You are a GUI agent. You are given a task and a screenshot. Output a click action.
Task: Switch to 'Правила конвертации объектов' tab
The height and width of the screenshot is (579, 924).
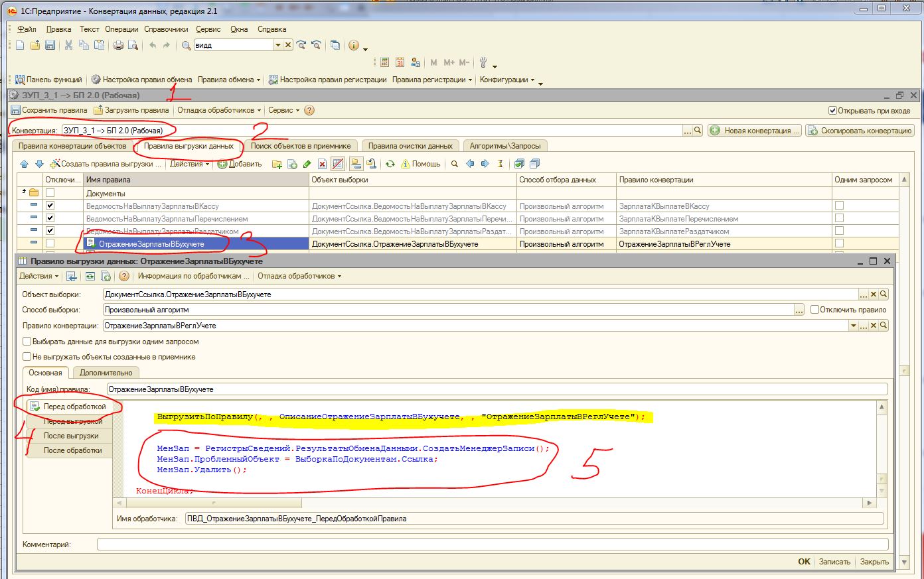[72, 146]
